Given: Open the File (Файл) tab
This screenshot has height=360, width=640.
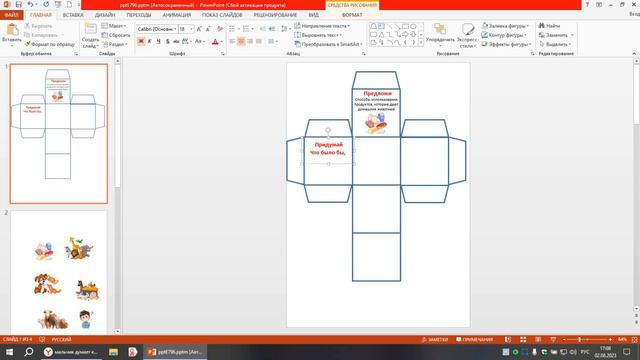Looking at the screenshot, I should point(11,15).
